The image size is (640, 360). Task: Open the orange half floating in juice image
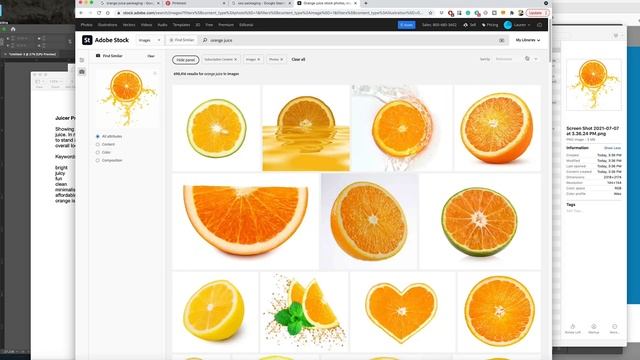pos(306,128)
